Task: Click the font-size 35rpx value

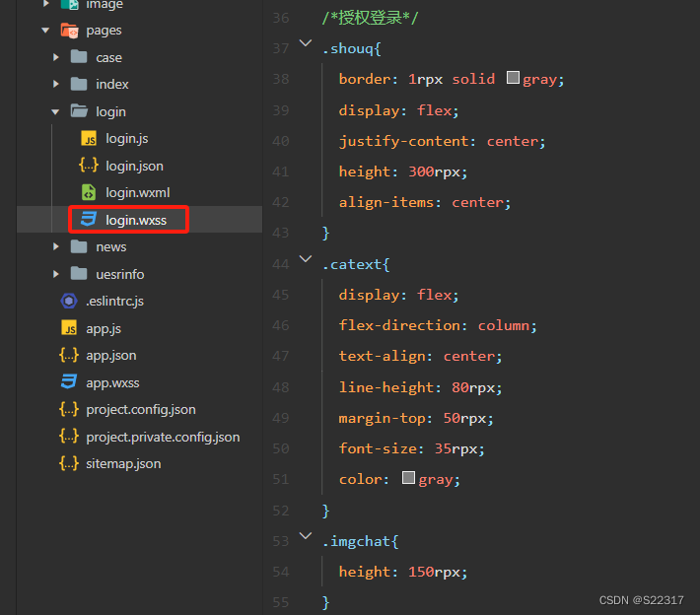Action: 455,448
